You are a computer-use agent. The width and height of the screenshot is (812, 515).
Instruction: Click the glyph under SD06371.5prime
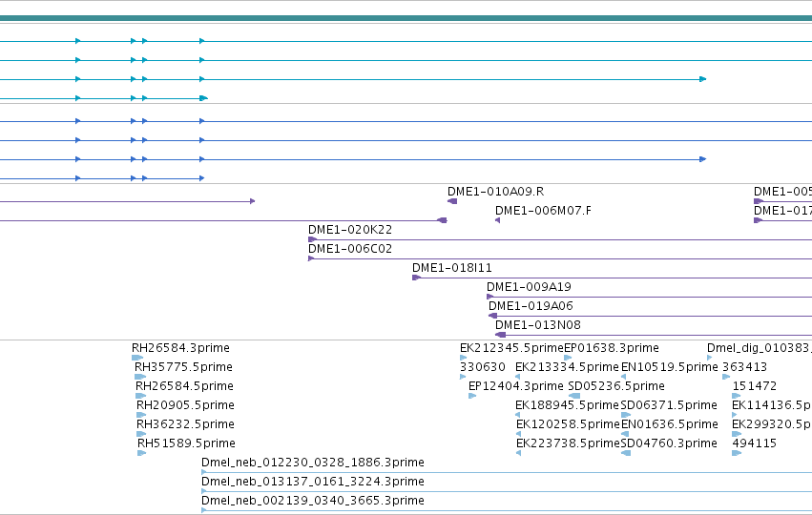pyautogui.click(x=626, y=415)
